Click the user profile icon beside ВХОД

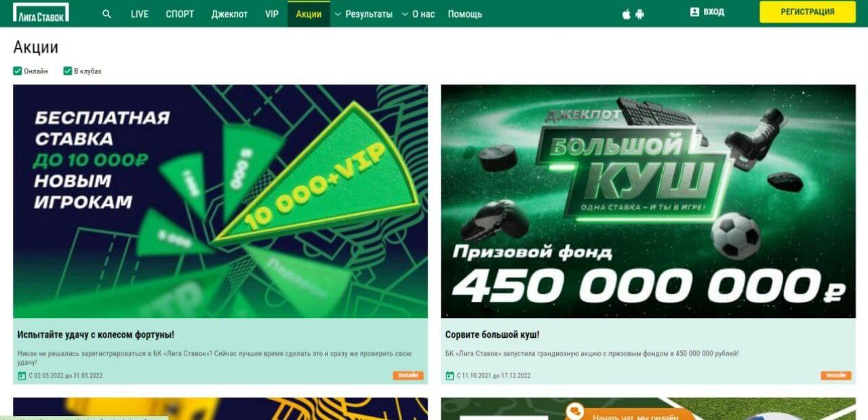(x=694, y=12)
